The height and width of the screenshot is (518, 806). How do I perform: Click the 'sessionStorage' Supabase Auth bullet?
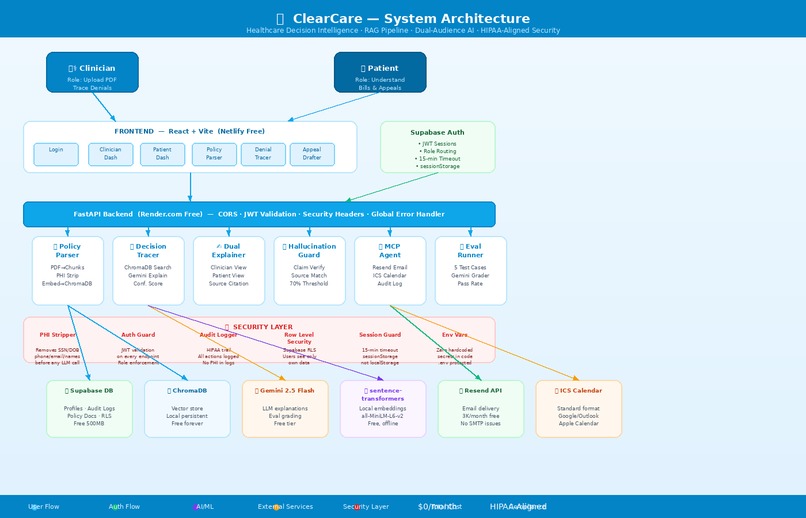[x=438, y=166]
